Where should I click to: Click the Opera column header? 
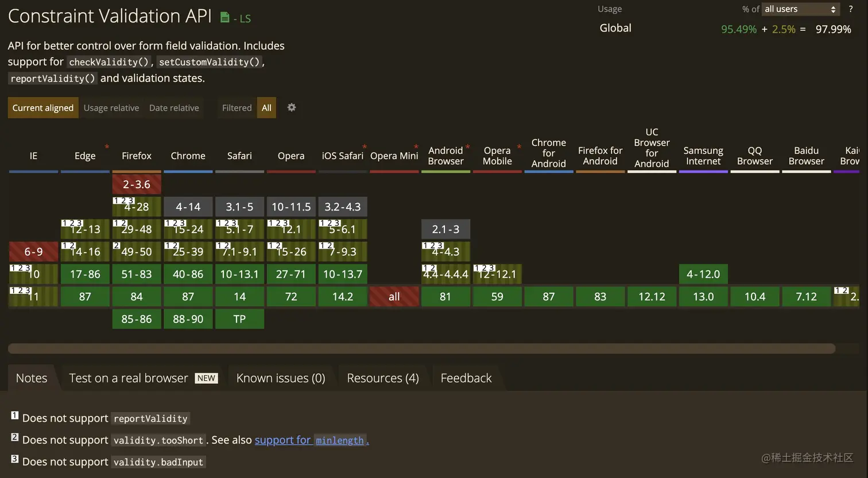pyautogui.click(x=291, y=156)
